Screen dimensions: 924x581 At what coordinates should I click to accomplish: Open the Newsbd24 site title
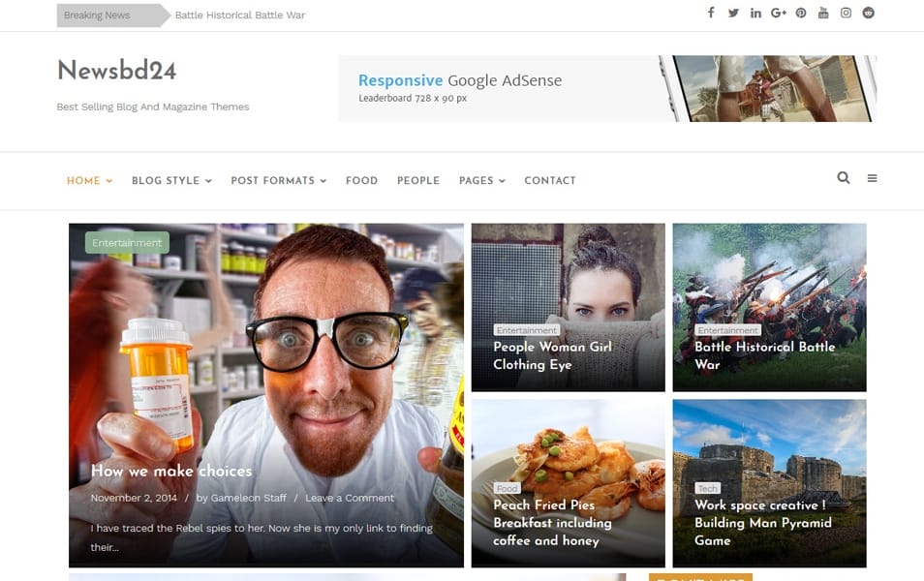(116, 71)
